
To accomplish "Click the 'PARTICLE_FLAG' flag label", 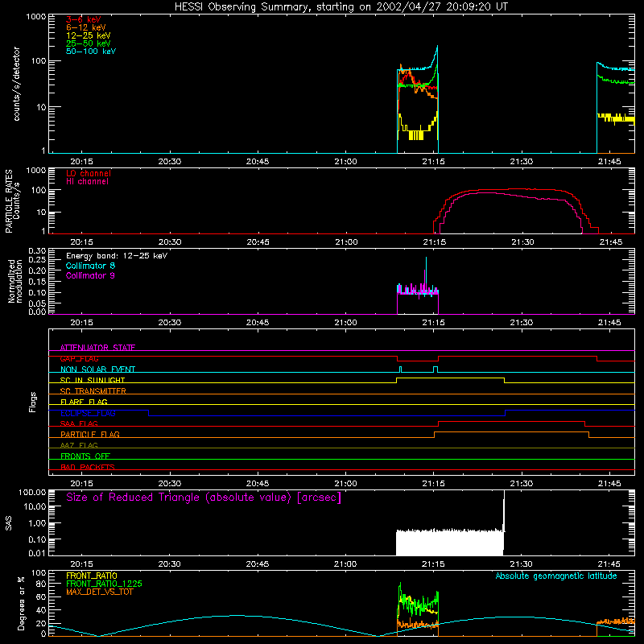I will pyautogui.click(x=90, y=435).
